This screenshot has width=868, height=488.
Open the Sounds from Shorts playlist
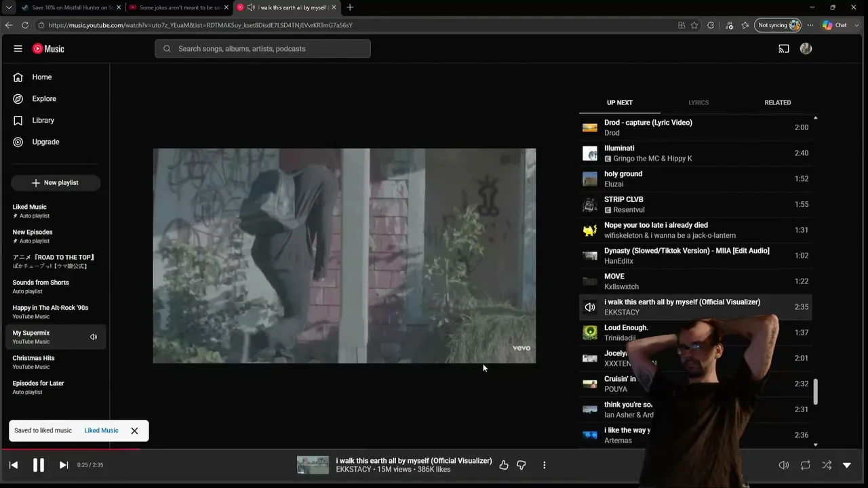(55, 287)
